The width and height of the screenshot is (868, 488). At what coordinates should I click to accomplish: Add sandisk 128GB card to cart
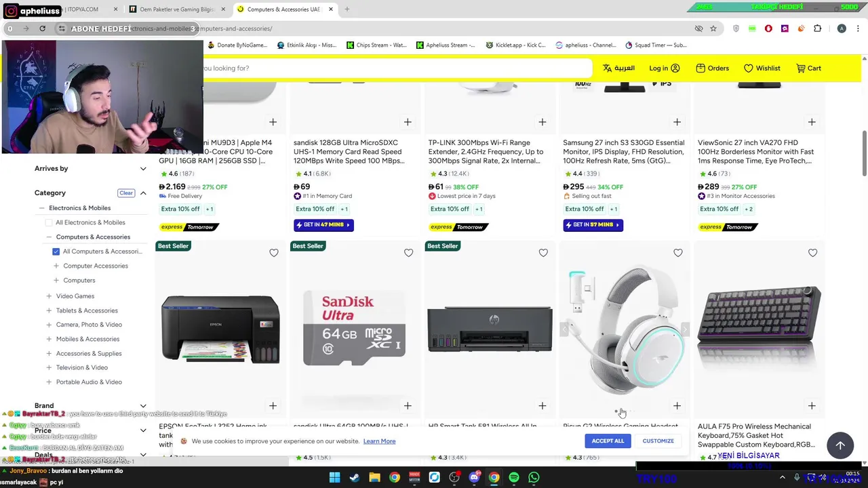408,122
